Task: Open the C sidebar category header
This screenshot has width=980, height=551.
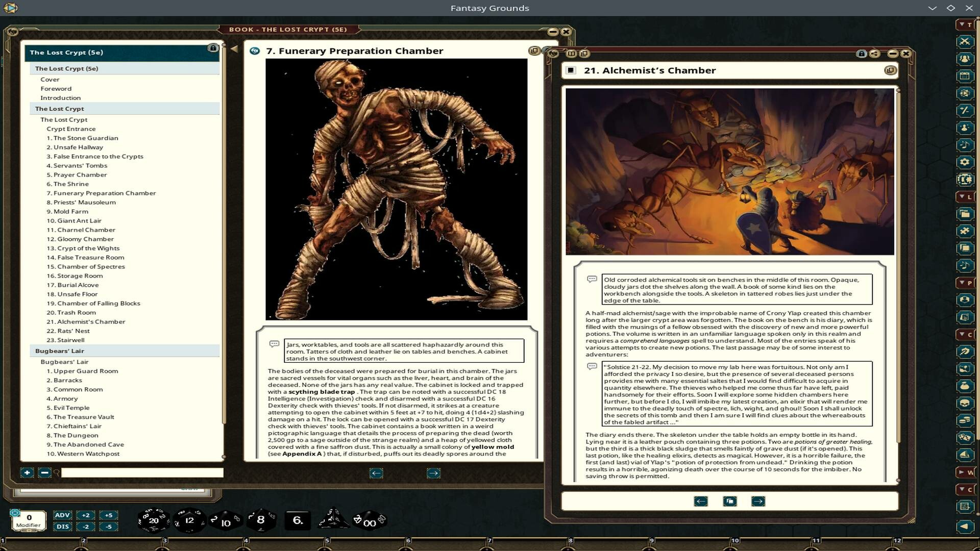Action: (x=964, y=334)
